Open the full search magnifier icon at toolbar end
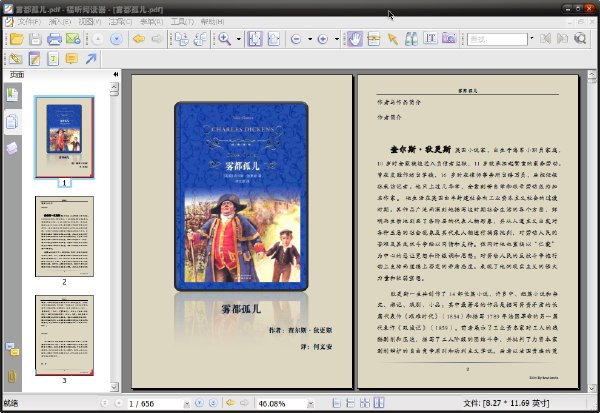Viewport: 600px width, 413px height. pyautogui.click(x=580, y=39)
